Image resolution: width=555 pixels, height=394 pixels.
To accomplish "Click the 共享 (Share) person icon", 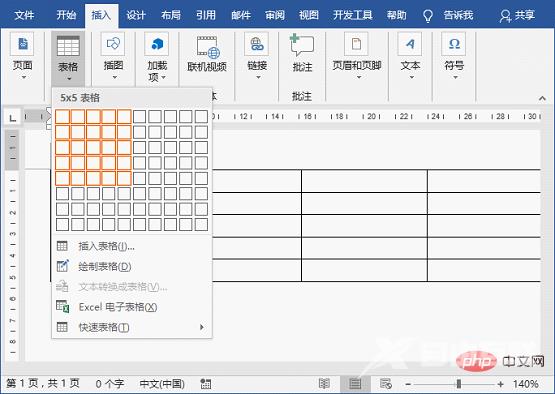I will (x=505, y=16).
